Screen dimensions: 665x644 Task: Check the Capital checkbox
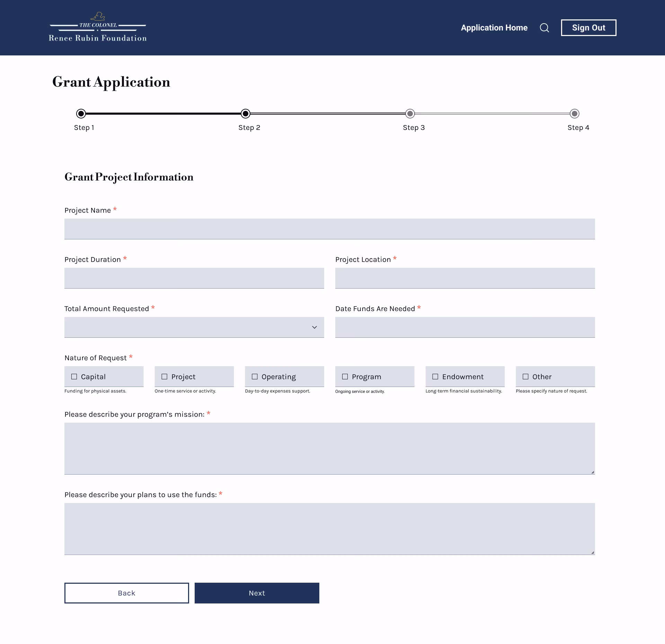click(74, 377)
